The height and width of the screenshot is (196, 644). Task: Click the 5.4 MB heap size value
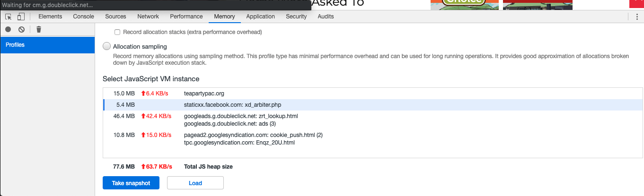pyautogui.click(x=125, y=105)
